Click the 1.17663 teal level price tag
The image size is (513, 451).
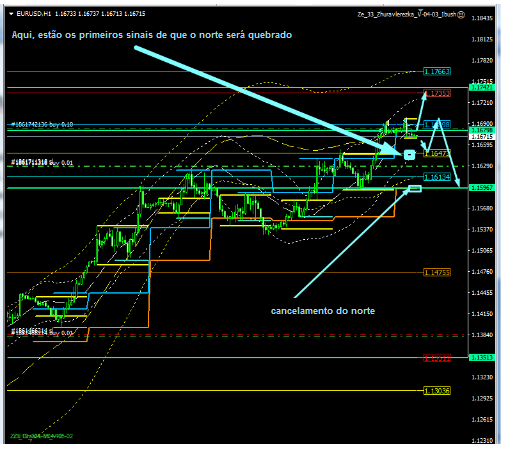coord(437,71)
